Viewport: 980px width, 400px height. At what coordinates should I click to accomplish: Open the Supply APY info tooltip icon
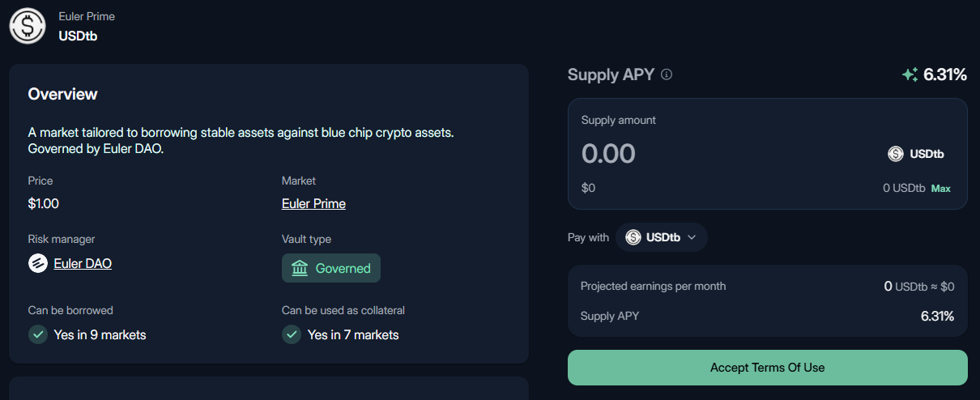tap(667, 74)
